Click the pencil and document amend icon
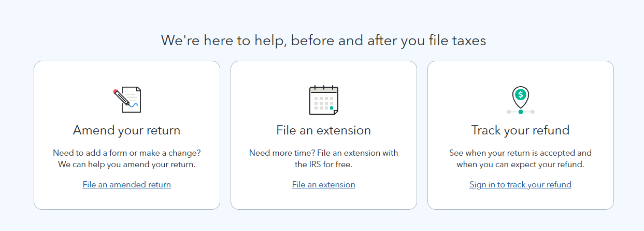 pos(127,100)
